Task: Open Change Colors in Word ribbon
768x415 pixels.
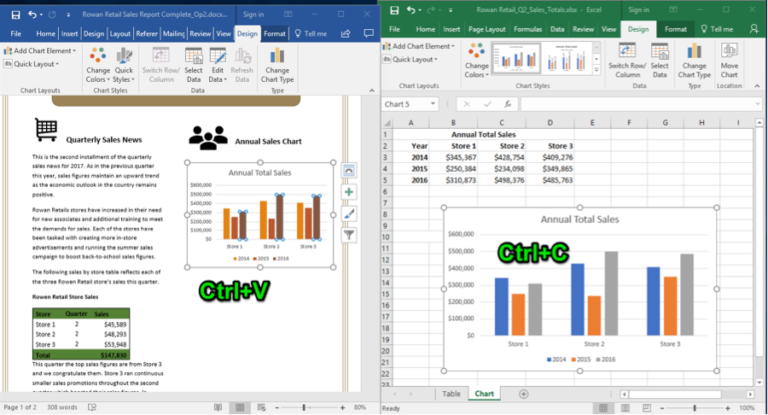Action: (x=98, y=66)
